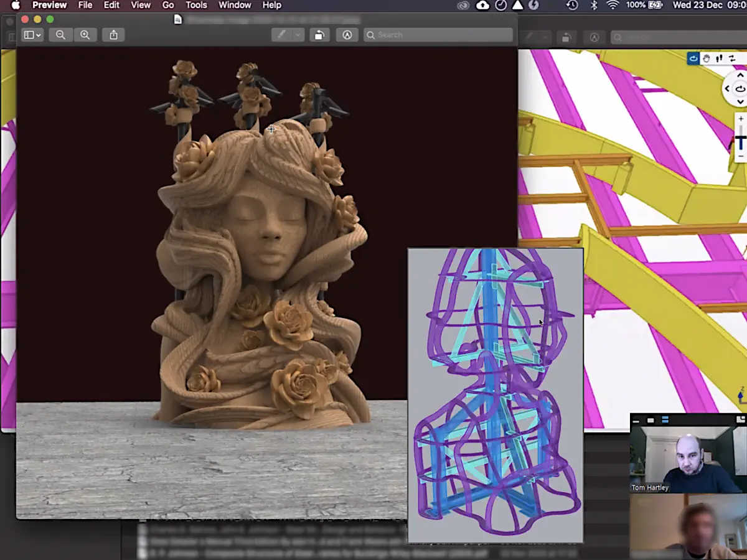747x560 pixels.
Task: Toggle the Wi-Fi status menu
Action: (613, 5)
